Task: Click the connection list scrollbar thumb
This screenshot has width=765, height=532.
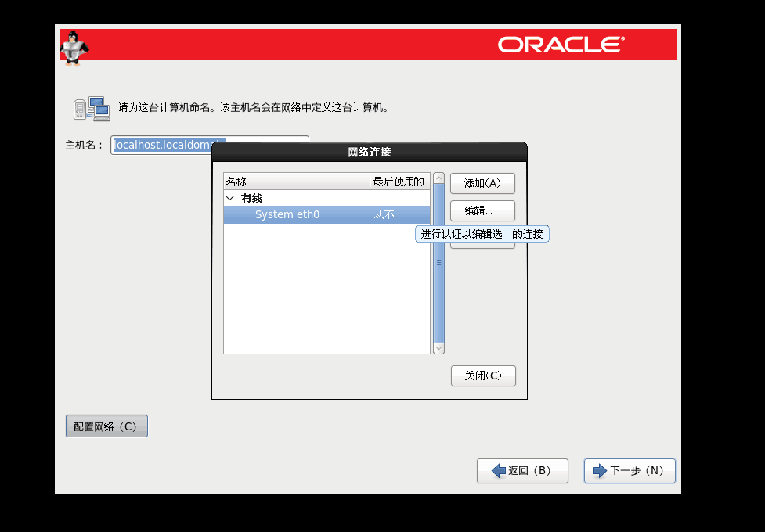Action: tap(438, 263)
